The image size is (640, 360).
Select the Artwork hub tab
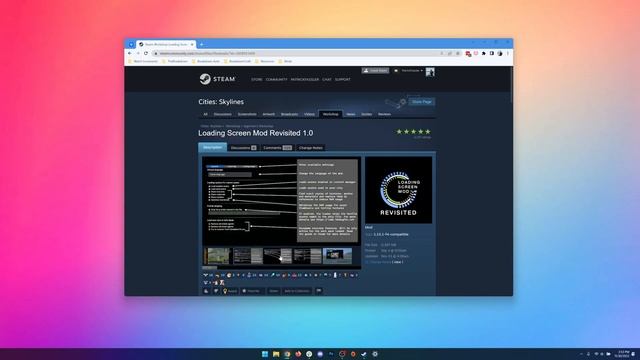pyautogui.click(x=268, y=114)
